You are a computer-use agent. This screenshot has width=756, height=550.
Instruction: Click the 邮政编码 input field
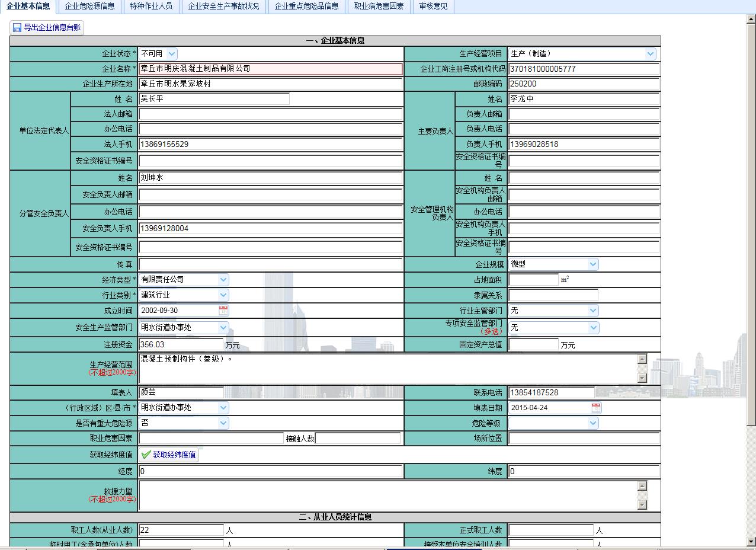coord(584,84)
